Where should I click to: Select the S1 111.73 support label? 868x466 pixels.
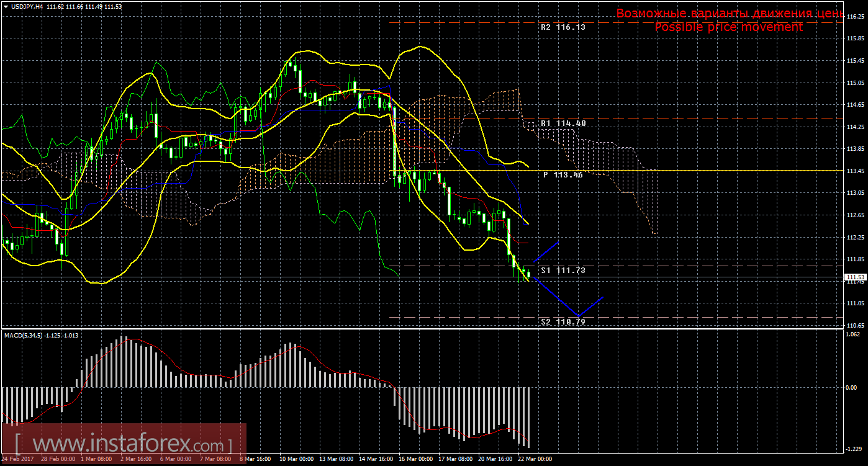click(563, 271)
